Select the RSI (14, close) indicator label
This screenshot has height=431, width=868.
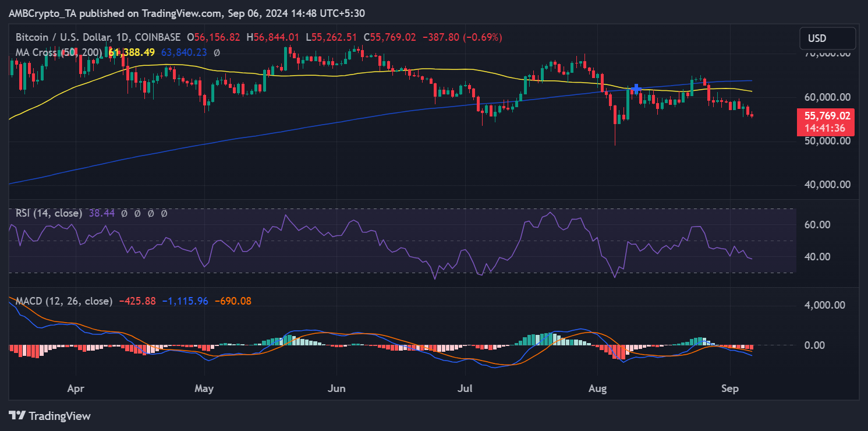point(49,213)
